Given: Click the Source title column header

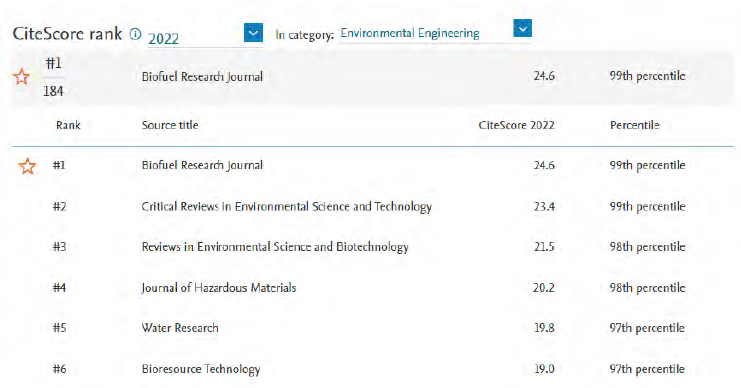Looking at the screenshot, I should pyautogui.click(x=170, y=125).
